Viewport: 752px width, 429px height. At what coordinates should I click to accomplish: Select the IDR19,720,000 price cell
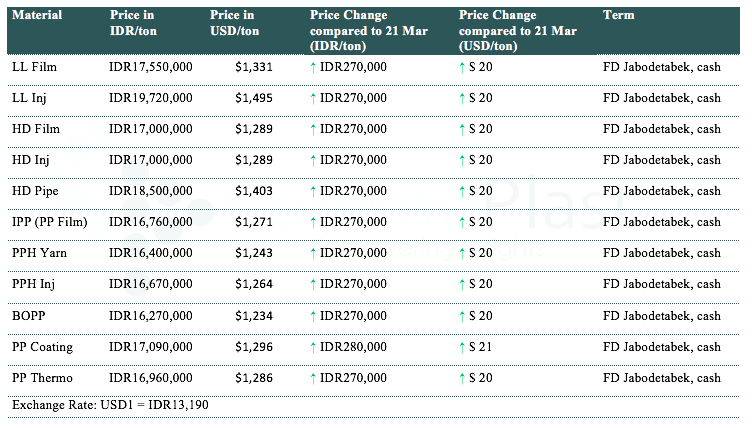coord(151,98)
